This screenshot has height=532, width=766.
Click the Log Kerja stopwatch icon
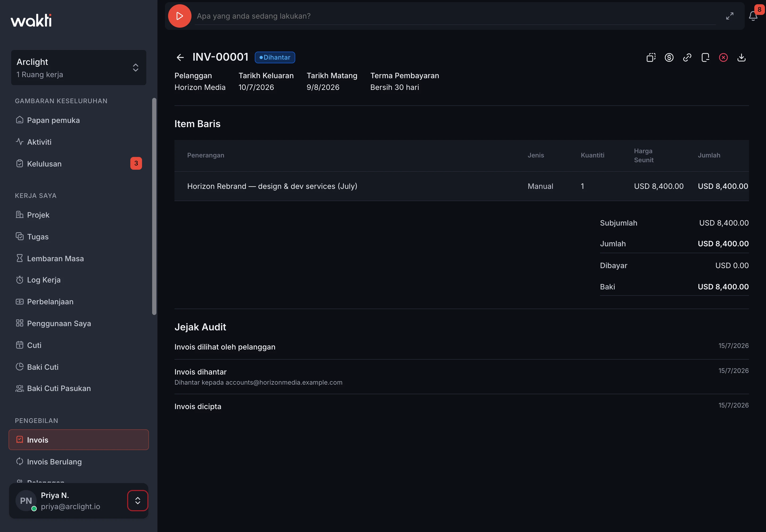pos(20,280)
